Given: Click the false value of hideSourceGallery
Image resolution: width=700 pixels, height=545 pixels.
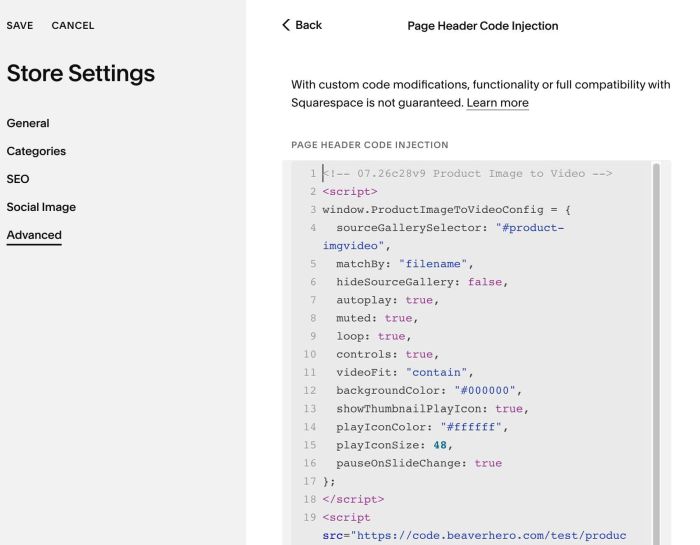Looking at the screenshot, I should [485, 282].
